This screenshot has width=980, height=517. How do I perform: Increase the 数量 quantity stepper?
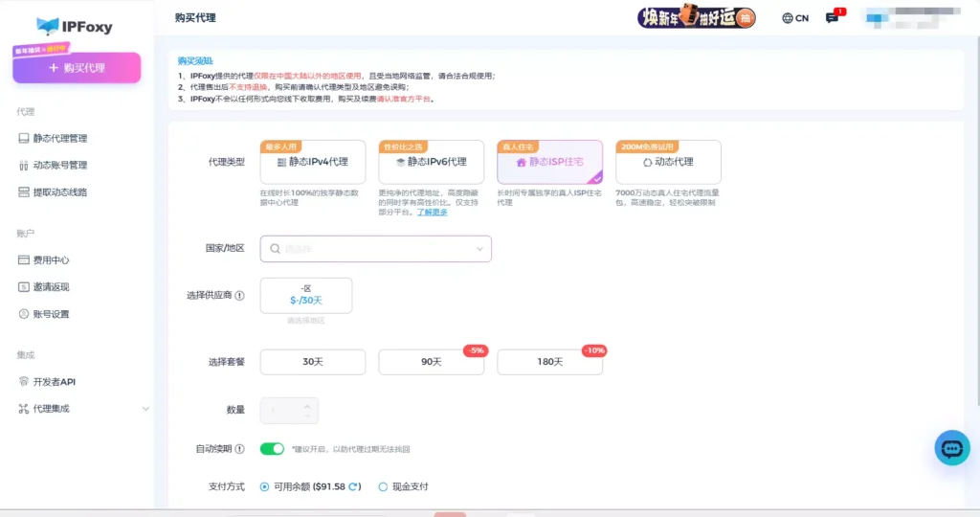tap(306, 405)
